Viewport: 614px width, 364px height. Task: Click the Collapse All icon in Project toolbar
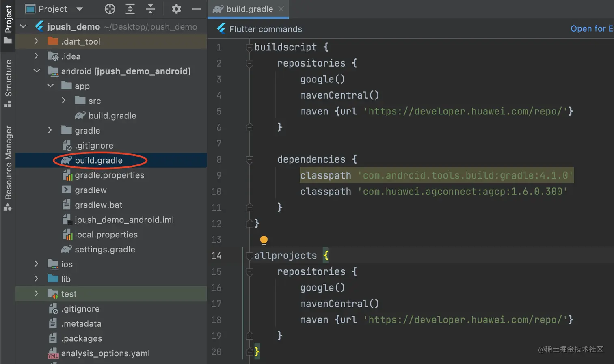coord(150,9)
